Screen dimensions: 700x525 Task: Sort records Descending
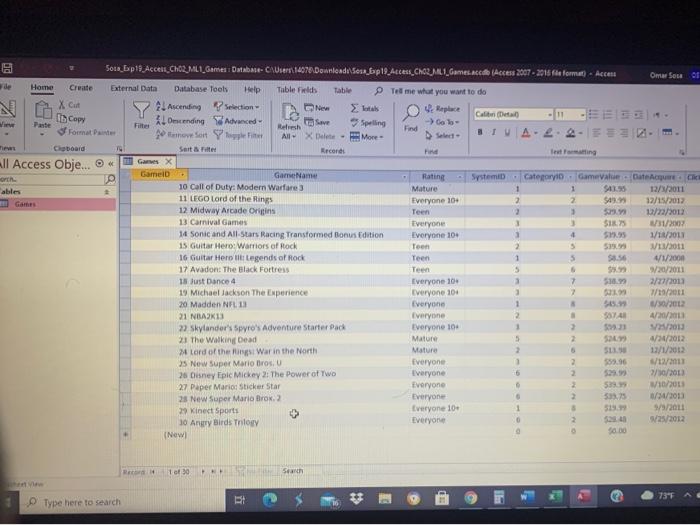pyautogui.click(x=180, y=121)
